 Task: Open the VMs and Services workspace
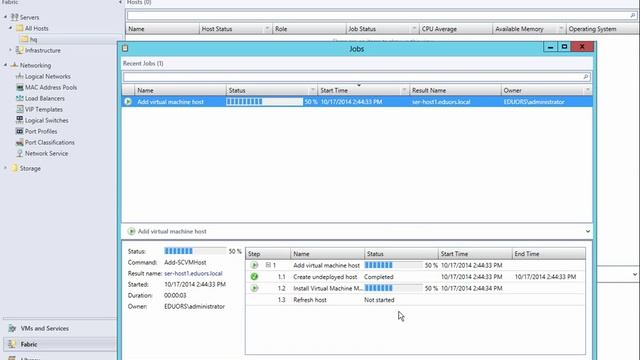[x=44, y=328]
